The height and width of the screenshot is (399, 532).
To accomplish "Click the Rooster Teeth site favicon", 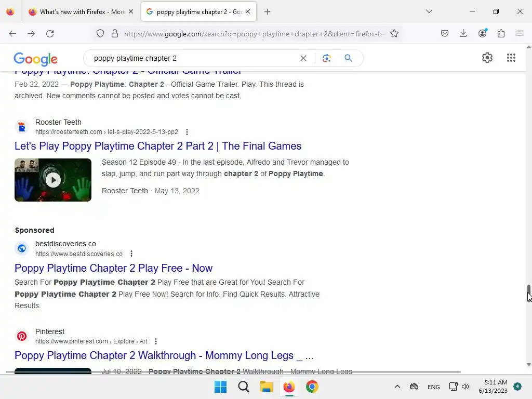I will 22,127.
